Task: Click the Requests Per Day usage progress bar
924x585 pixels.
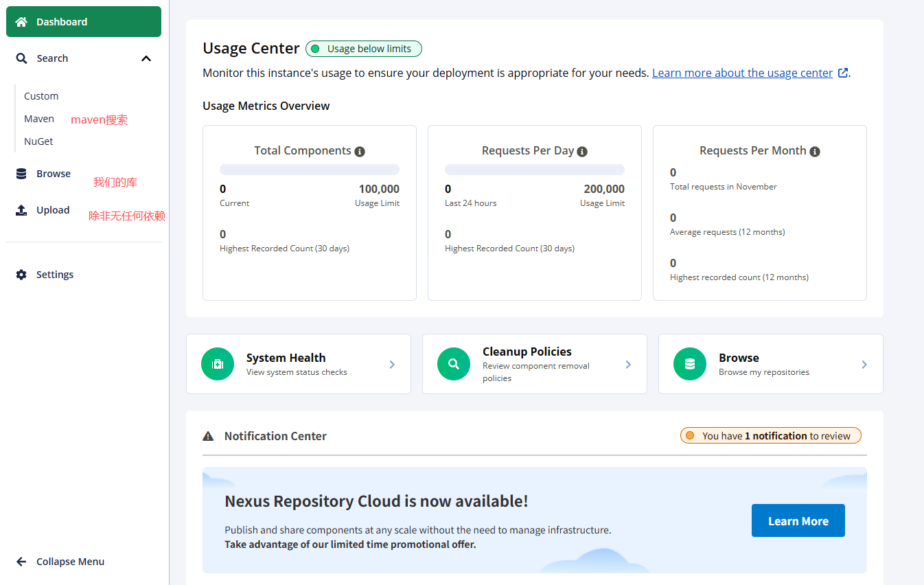Action: coord(535,170)
